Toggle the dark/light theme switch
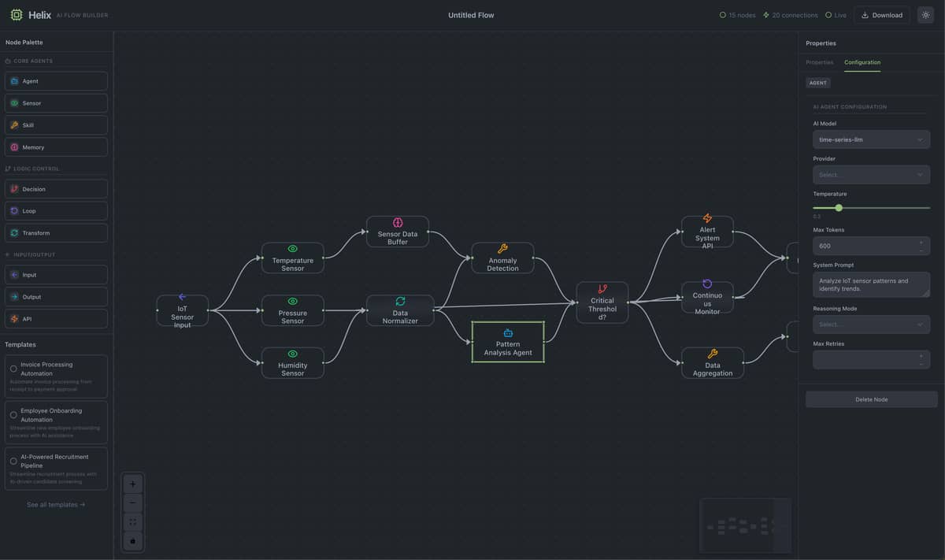 925,14
